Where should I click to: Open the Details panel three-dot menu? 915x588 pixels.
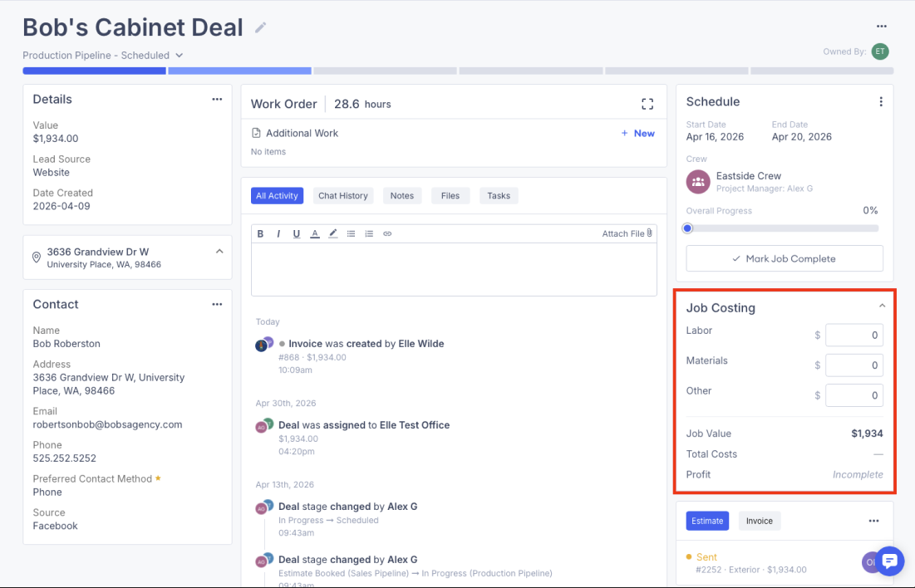coord(217,99)
